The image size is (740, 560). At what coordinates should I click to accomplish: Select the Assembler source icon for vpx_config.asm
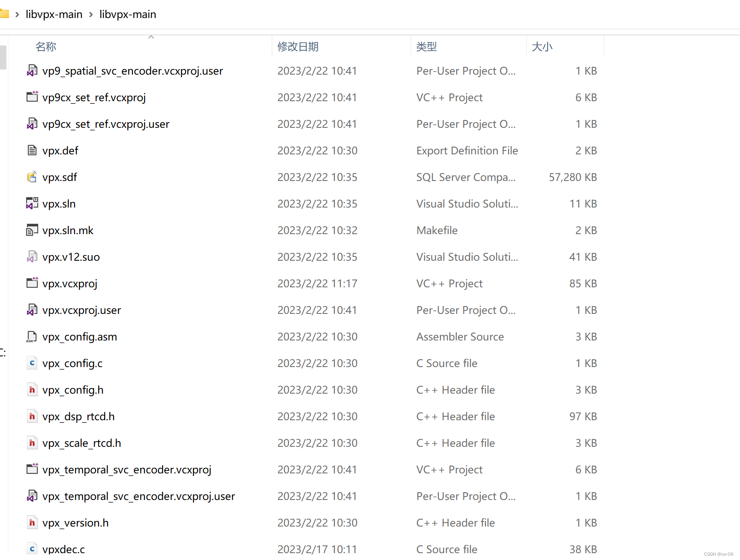[x=32, y=337]
